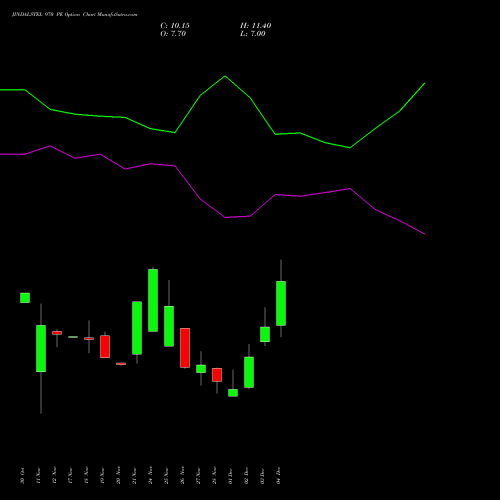This screenshot has height=500, width=500.
Task: Select the green candle for 30 Oct
Action: coord(25,298)
